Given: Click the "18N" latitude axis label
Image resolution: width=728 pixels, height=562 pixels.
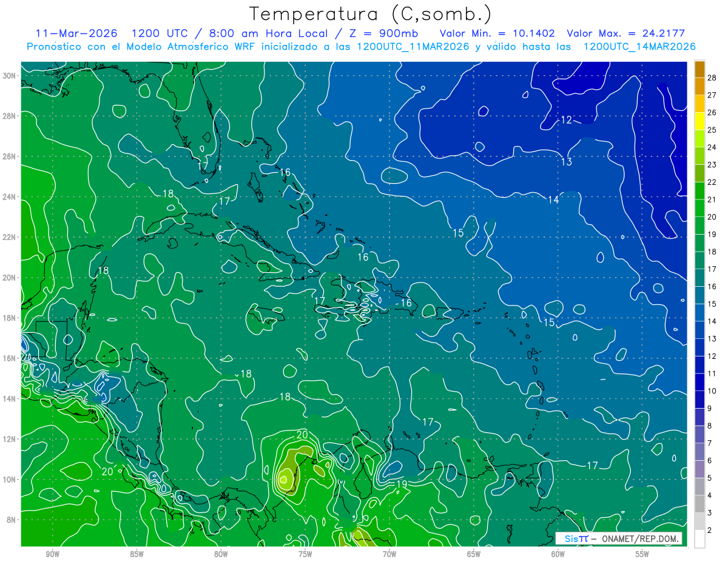Looking at the screenshot, I should pyautogui.click(x=10, y=318).
